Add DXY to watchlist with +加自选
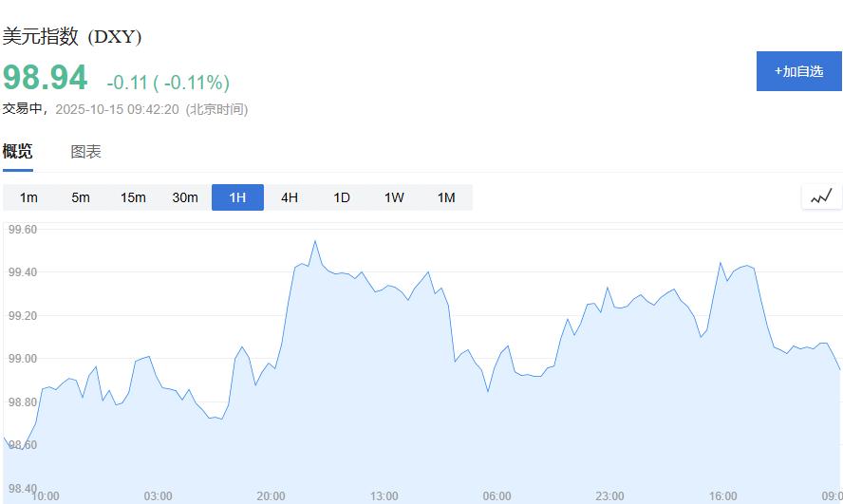Viewport: 843px width, 504px height. pos(798,71)
